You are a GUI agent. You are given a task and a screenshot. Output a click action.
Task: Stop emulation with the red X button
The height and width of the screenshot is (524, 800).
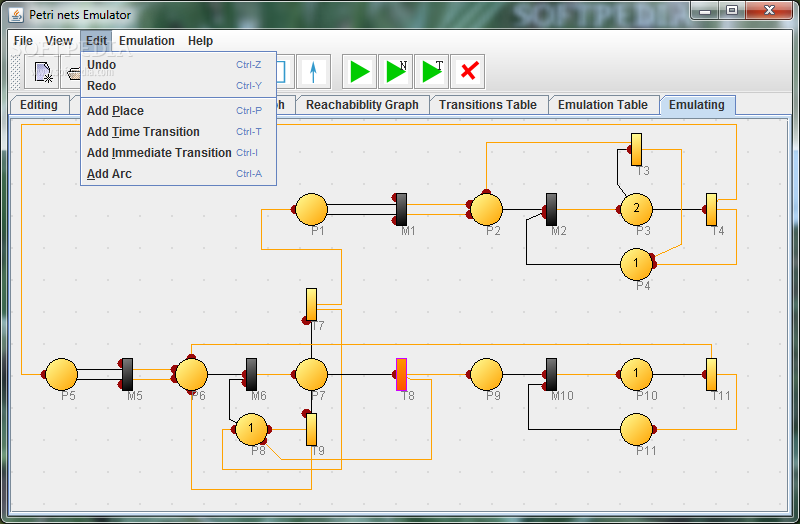tap(468, 71)
